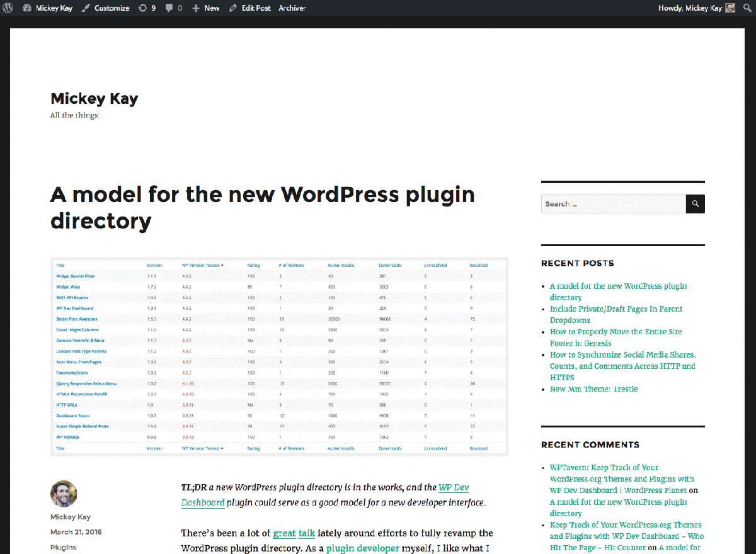Open the Howdy, Mickey Kay account menu
This screenshot has width=756, height=554.
[x=690, y=8]
